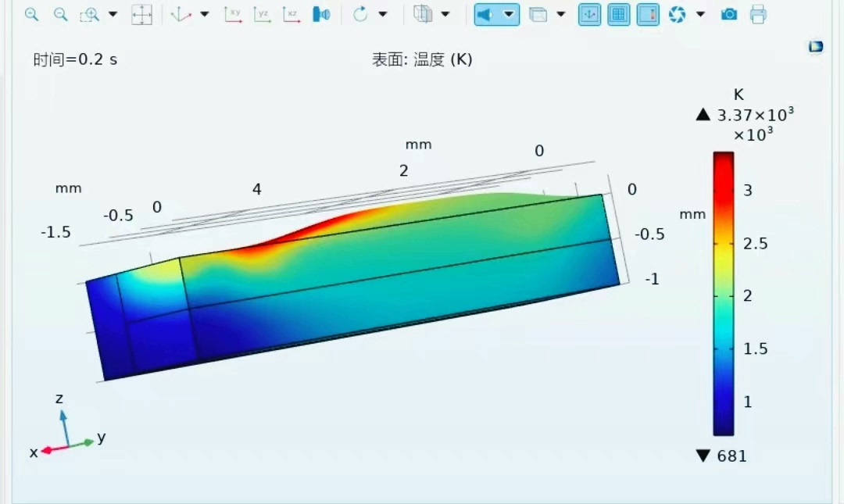The height and width of the screenshot is (504, 844).
Task: Click the second zoom magnifier icon
Action: click(61, 15)
